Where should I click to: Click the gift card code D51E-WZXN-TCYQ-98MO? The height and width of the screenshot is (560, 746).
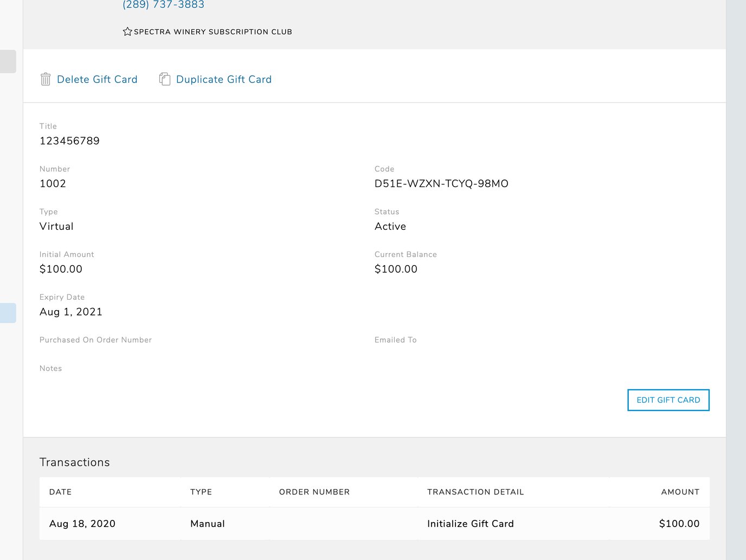(x=441, y=184)
